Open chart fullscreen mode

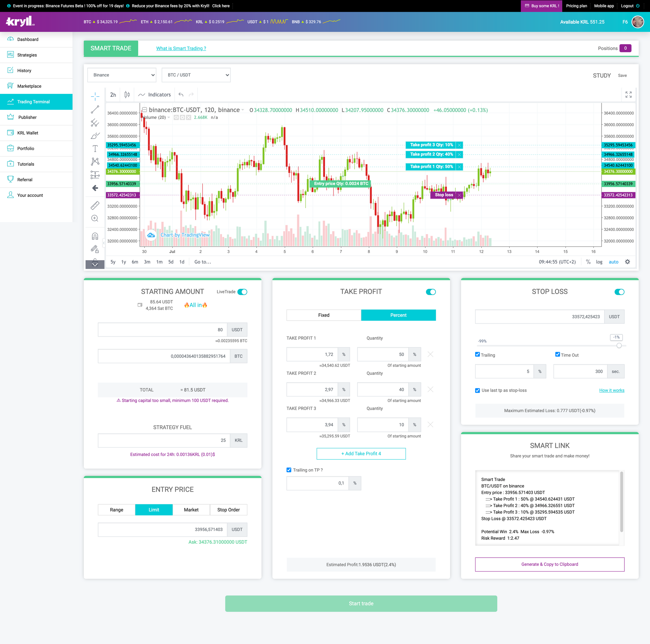pyautogui.click(x=628, y=95)
